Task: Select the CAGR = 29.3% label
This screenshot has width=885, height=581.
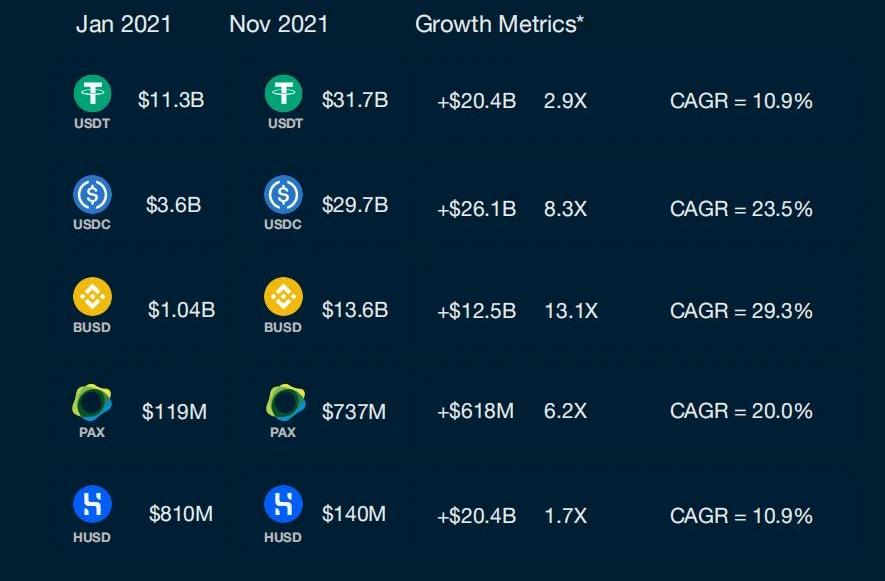Action: [741, 311]
